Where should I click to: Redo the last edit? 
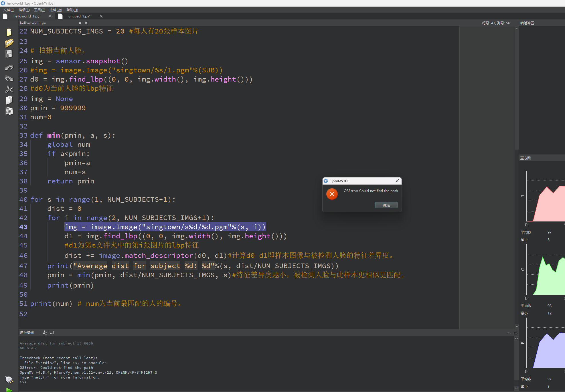click(x=9, y=78)
